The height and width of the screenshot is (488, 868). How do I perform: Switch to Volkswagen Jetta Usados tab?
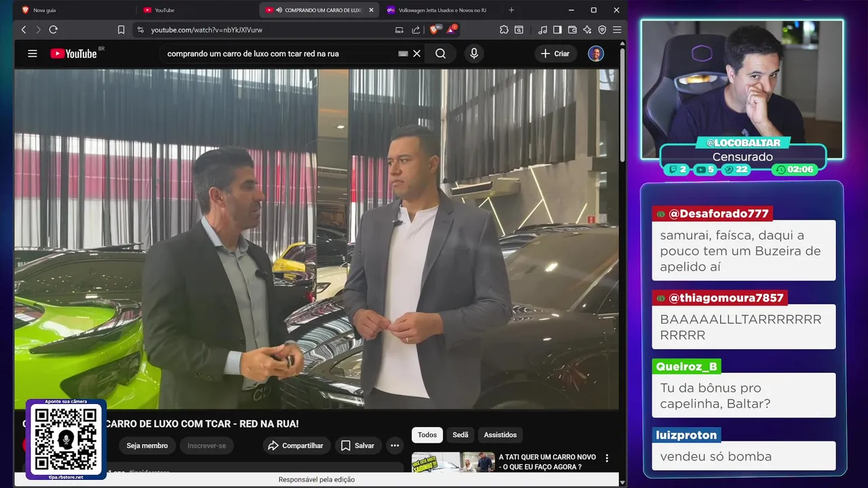pyautogui.click(x=442, y=10)
